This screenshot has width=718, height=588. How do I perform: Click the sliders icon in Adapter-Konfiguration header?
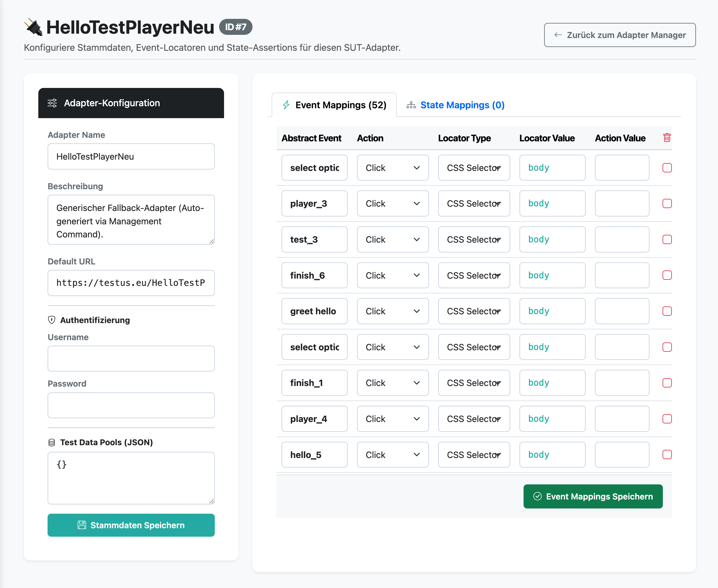[52, 103]
